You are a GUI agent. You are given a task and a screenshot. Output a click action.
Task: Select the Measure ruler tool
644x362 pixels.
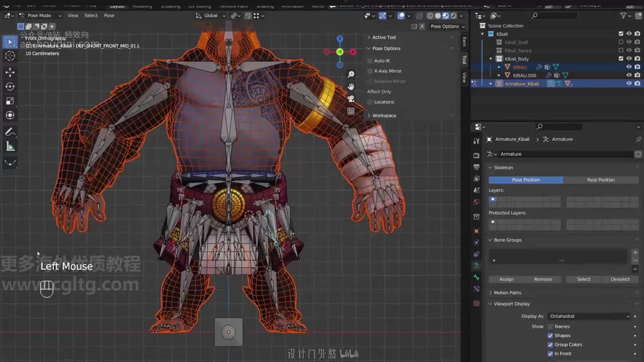tap(10, 146)
